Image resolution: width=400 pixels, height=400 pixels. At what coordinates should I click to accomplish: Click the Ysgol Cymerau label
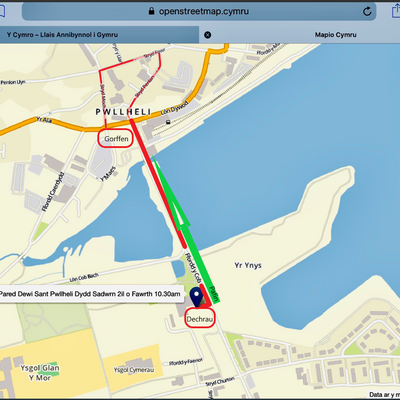134,370
